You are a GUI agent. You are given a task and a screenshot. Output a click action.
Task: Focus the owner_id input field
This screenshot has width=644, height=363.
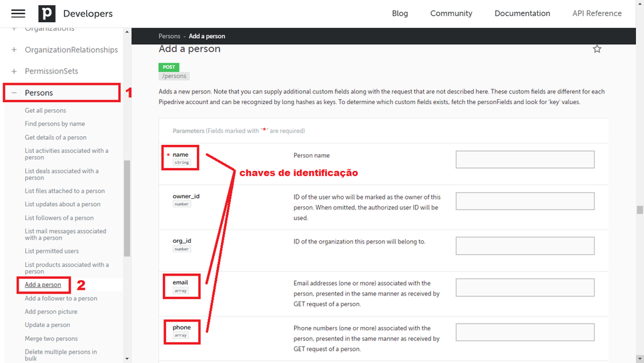(525, 202)
